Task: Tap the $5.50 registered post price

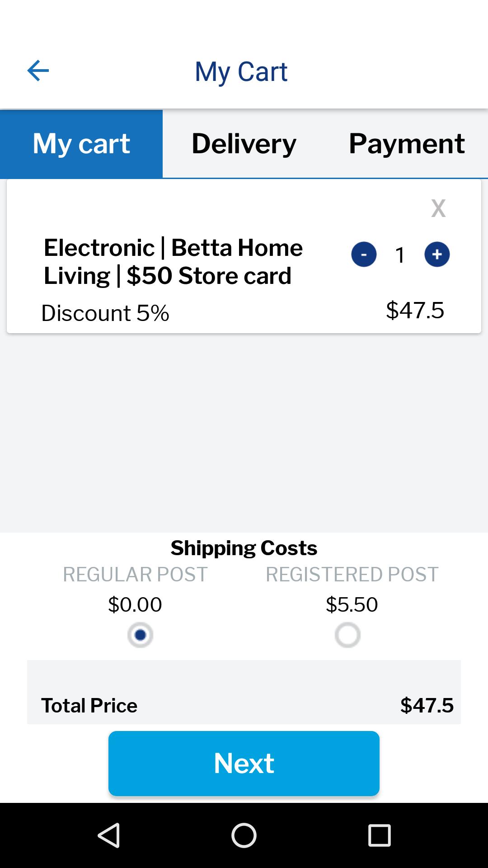Action: tap(352, 604)
